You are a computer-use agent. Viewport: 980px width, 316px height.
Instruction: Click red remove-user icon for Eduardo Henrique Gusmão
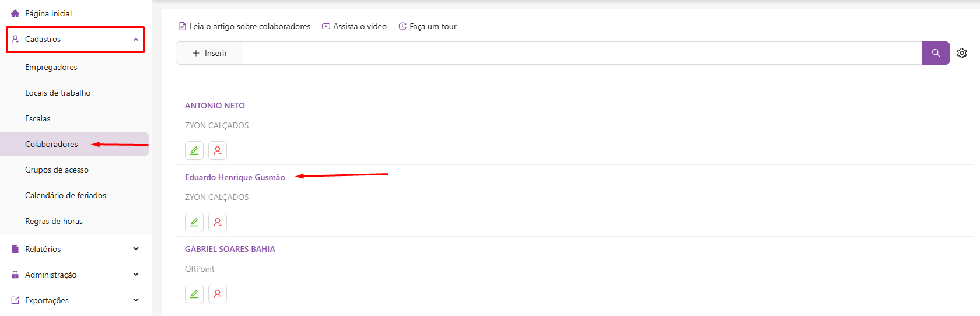tap(218, 222)
